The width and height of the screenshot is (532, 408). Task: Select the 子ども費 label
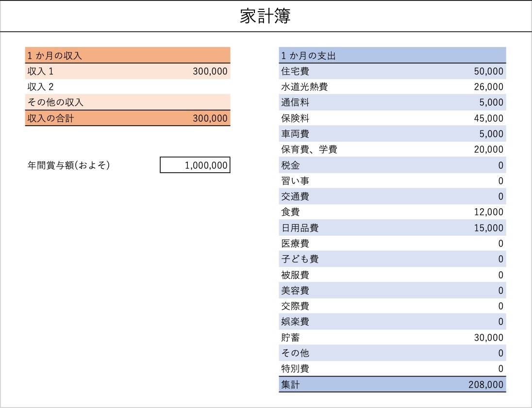point(300,259)
